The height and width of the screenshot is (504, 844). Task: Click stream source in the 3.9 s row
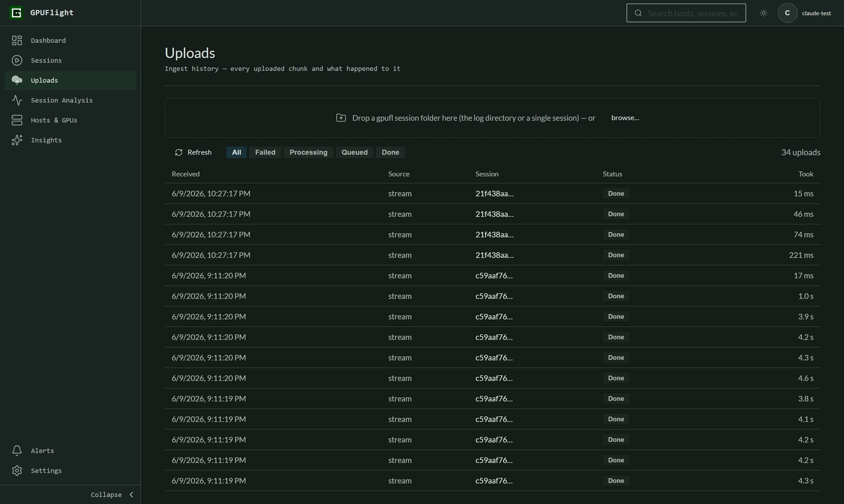click(x=400, y=316)
